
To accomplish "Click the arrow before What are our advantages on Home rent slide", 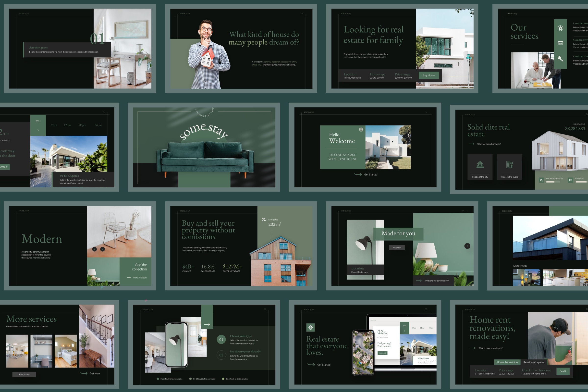I will point(473,348).
